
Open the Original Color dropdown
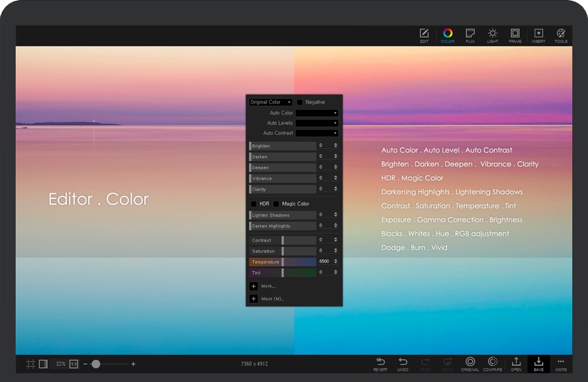(x=271, y=102)
